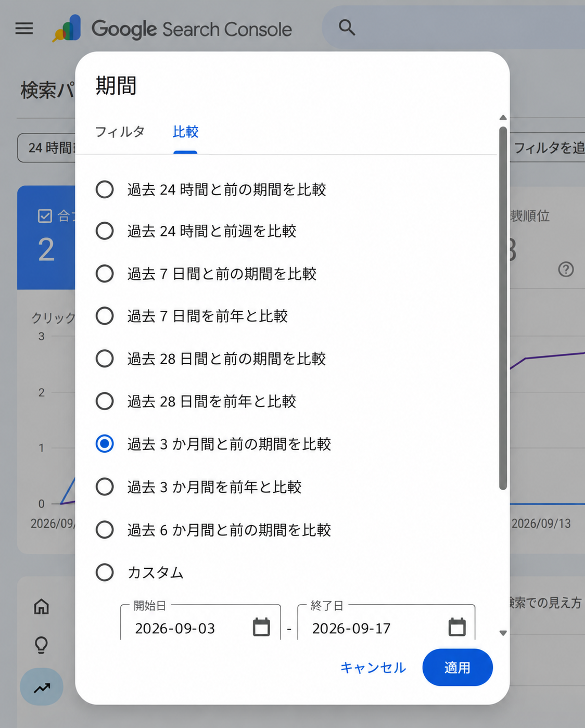
Task: Click the dialog scrollbar up arrow
Action: point(503,118)
